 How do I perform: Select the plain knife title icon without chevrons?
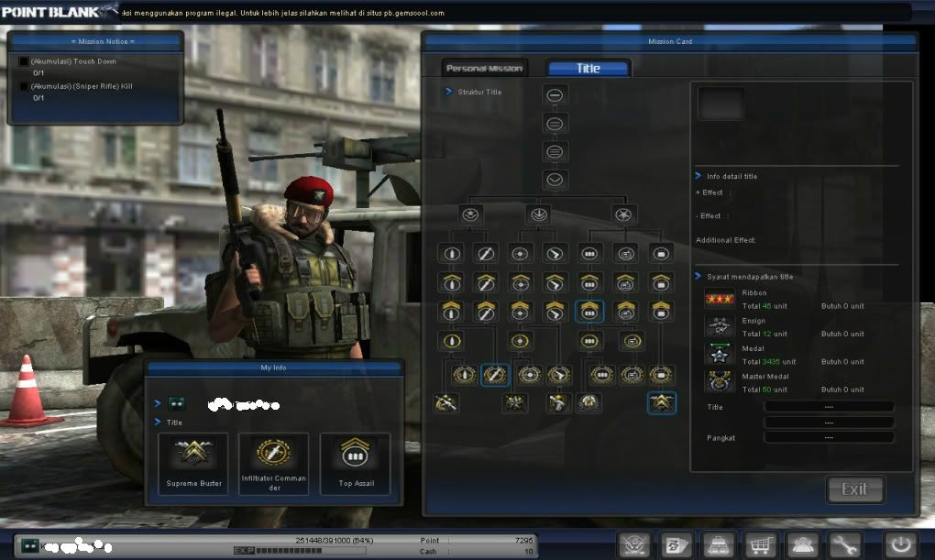[486, 254]
